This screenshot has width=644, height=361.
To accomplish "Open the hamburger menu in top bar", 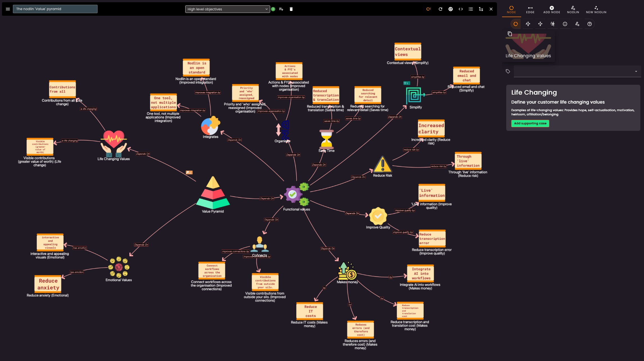I will [x=8, y=9].
